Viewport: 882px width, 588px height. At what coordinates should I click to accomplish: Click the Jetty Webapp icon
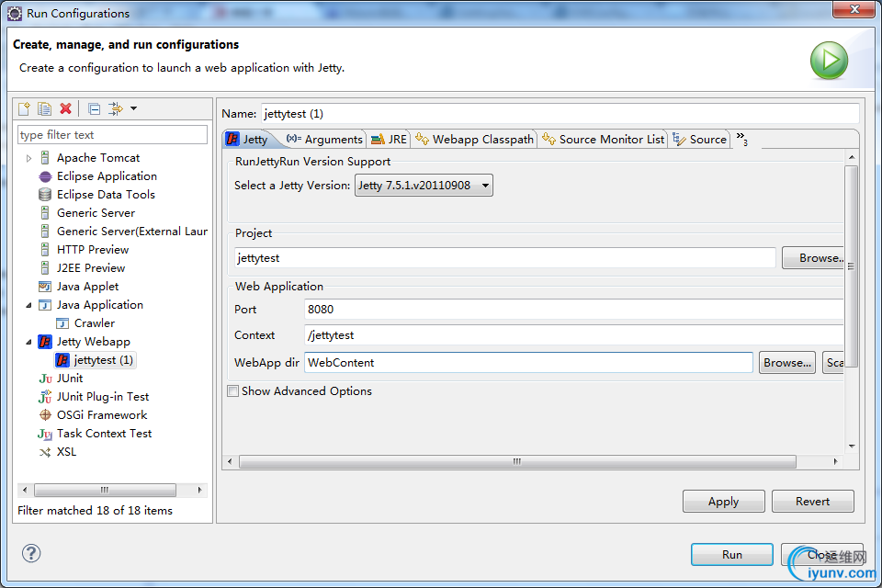click(45, 342)
